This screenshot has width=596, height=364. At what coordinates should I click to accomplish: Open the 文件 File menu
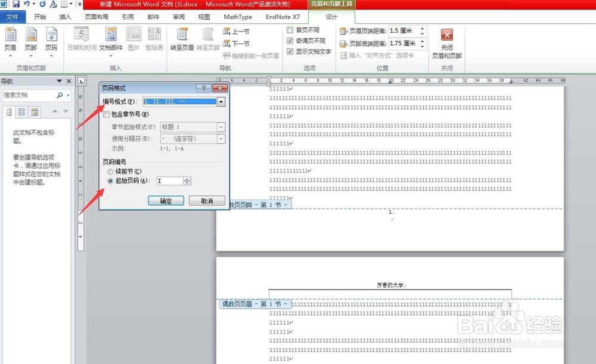click(13, 17)
